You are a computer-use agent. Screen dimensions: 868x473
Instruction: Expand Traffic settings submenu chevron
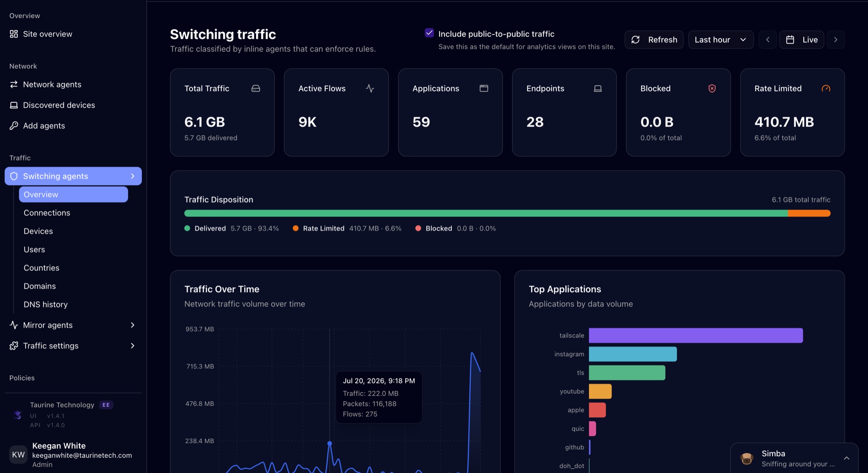pyautogui.click(x=133, y=346)
